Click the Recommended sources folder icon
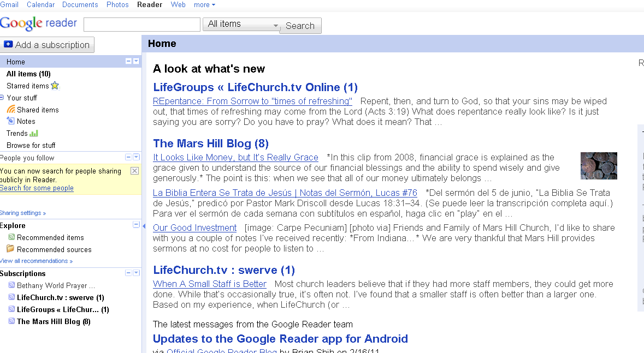This screenshot has width=644, height=353. pos(10,249)
